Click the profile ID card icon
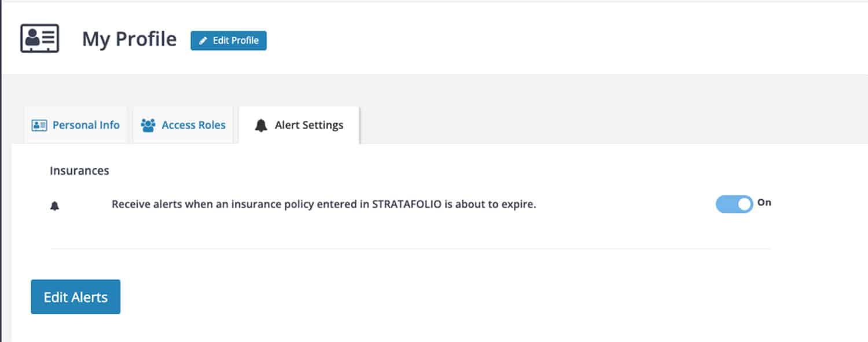This screenshot has height=342, width=868. (39, 39)
